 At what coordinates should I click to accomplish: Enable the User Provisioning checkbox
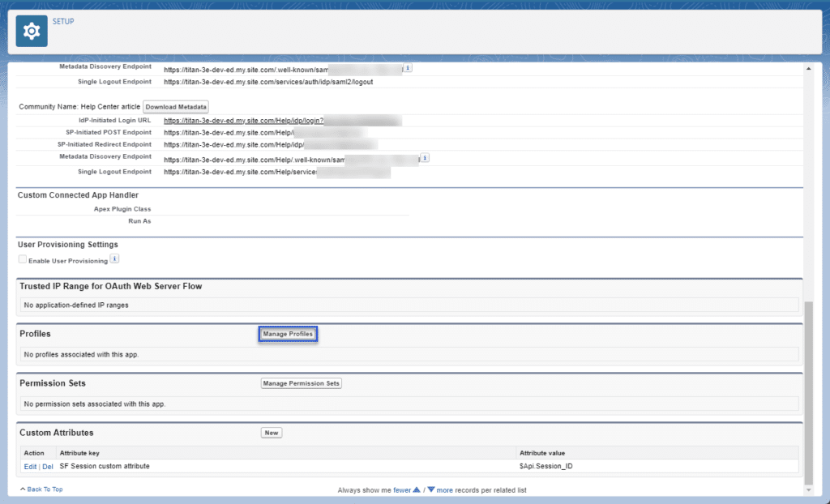click(23, 260)
